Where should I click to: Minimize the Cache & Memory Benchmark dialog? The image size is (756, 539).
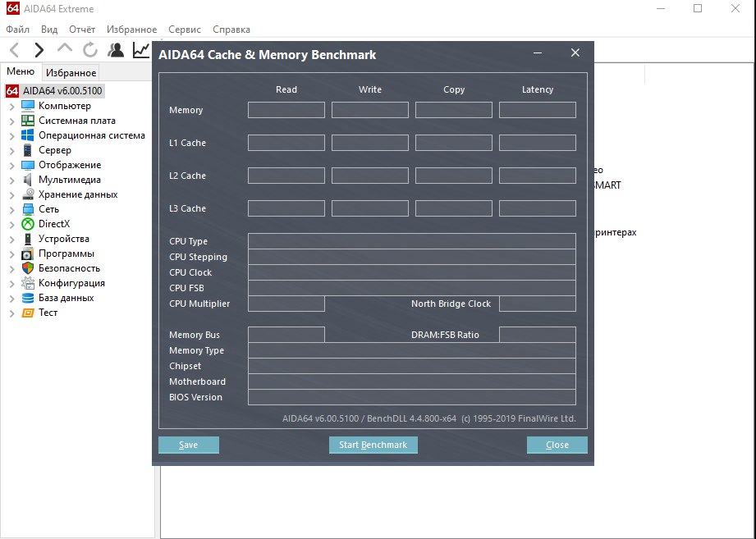[538, 53]
